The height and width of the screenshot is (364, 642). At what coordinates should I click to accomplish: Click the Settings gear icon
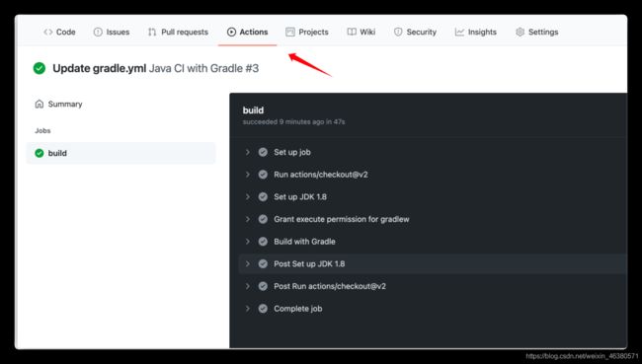(x=520, y=32)
